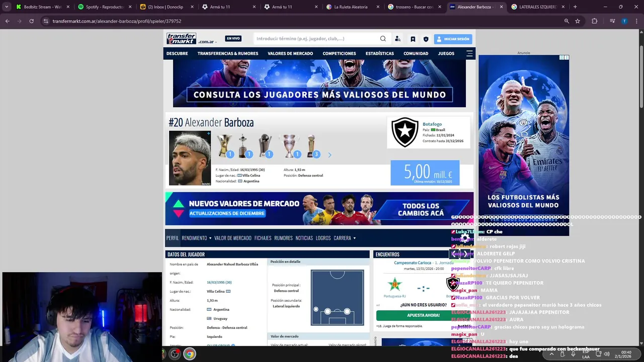644x362 pixels.
Task: Open Transferencias & Rumores menu
Action: [228, 53]
